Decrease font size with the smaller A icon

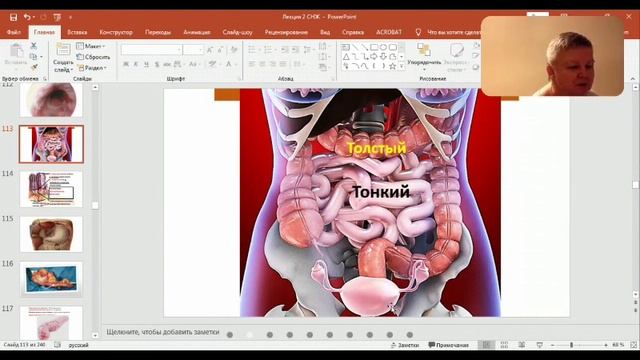(220, 50)
